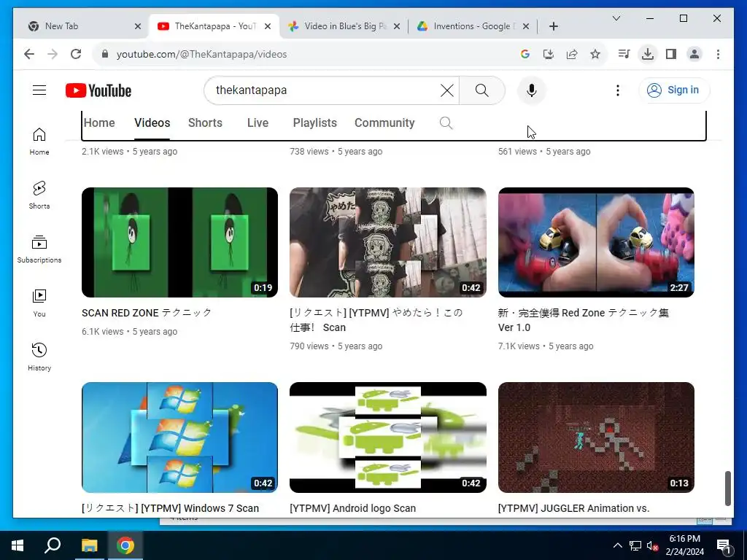
Task: Open You in the left sidebar
Action: tap(39, 303)
